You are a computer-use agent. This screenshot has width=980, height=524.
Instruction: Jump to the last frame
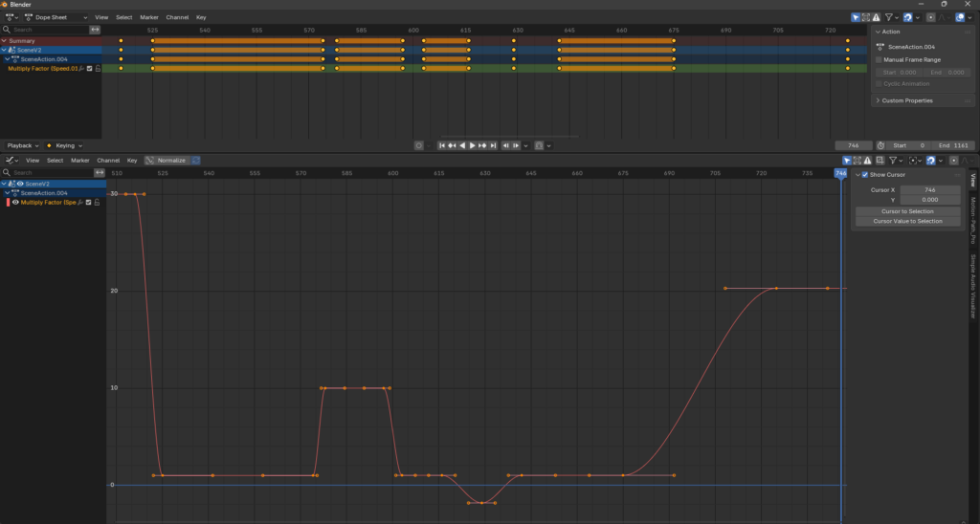coord(493,145)
